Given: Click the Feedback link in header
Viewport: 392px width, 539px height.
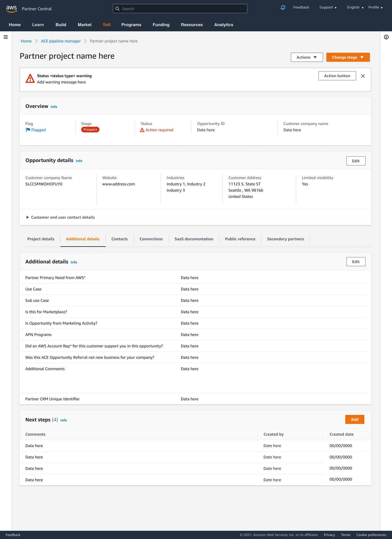Looking at the screenshot, I should click(x=301, y=7).
